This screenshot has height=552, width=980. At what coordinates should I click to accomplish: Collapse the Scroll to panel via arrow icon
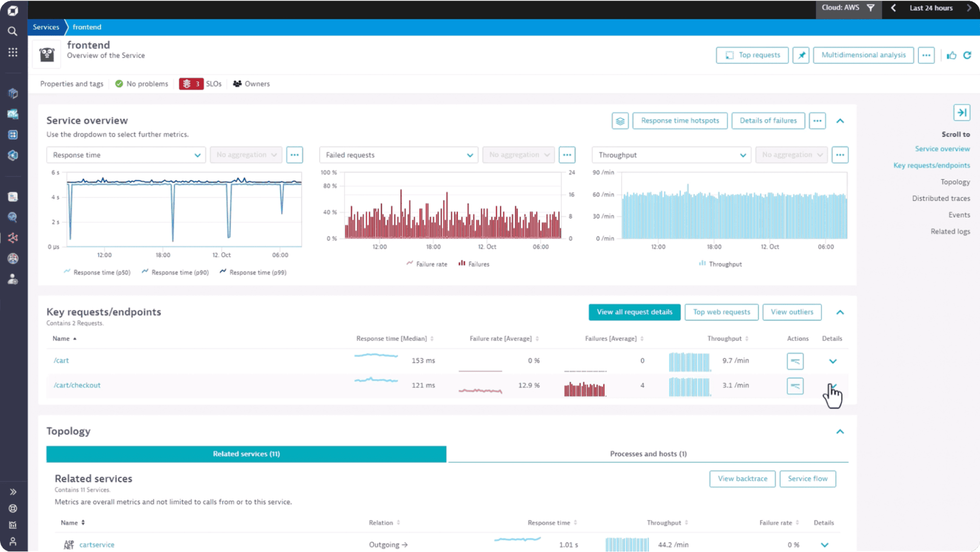click(962, 112)
